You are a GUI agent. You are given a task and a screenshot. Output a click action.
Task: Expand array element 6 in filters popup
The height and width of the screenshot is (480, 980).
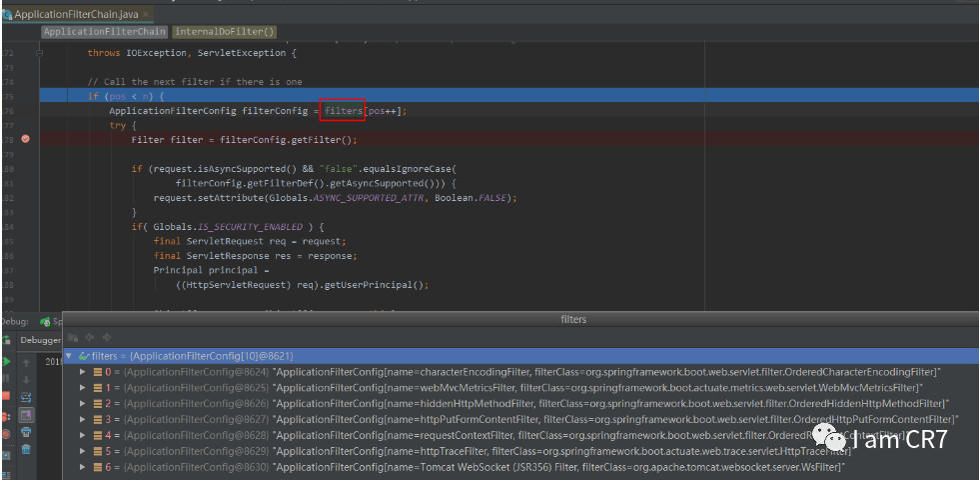[x=83, y=467]
